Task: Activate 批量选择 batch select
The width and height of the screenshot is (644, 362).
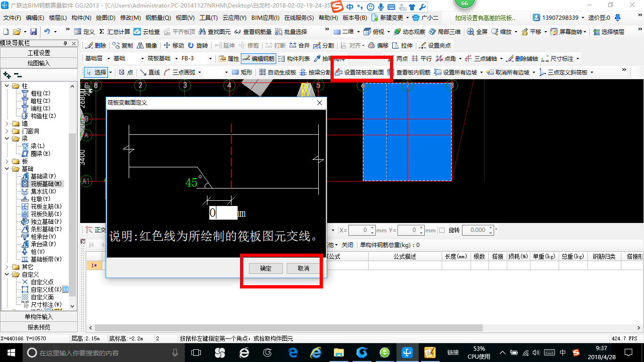Action: 291,32
